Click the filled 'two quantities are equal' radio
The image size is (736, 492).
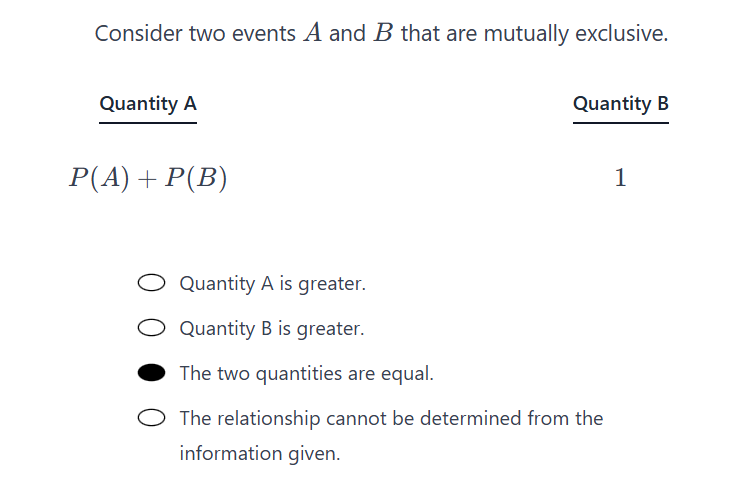tap(151, 373)
